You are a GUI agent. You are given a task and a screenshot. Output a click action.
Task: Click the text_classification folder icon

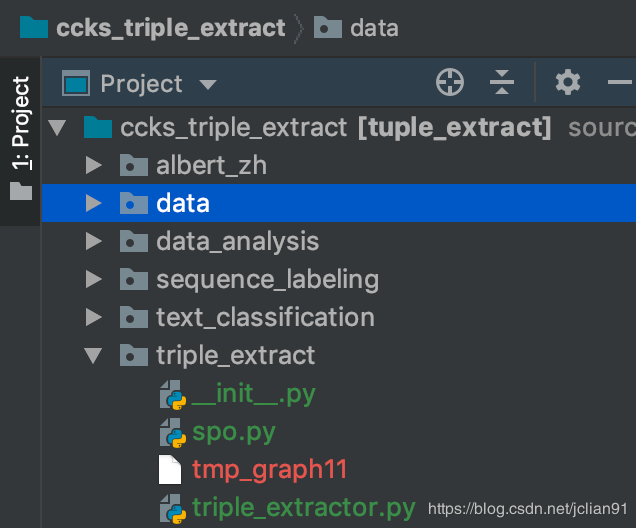[134, 317]
